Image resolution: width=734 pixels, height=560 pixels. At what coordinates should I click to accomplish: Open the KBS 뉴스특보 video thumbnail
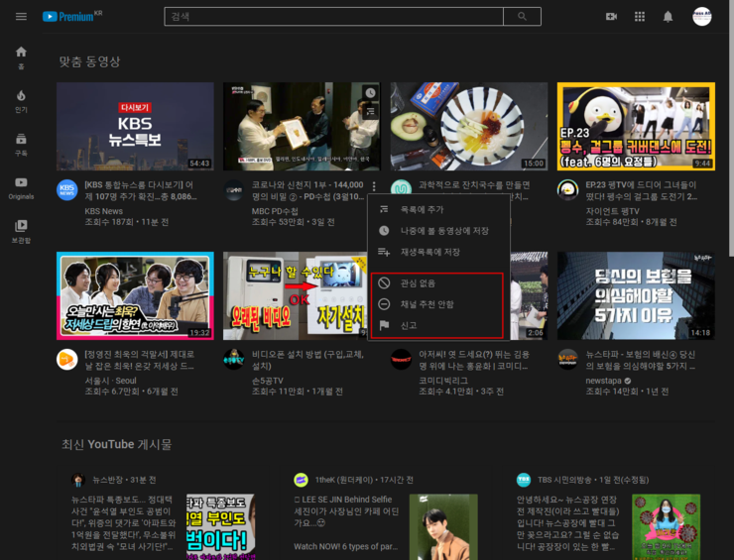[135, 126]
